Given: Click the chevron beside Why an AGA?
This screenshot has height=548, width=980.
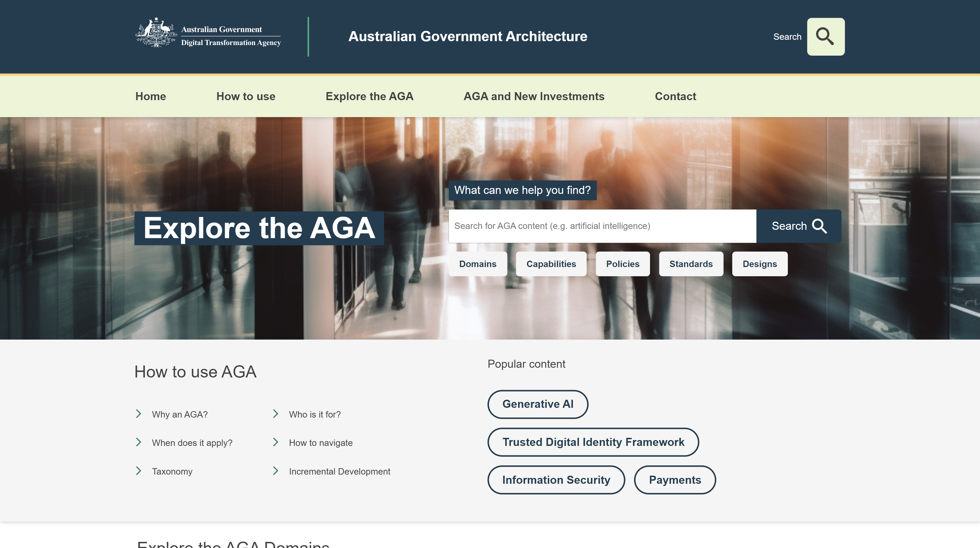Looking at the screenshot, I should coord(139,414).
